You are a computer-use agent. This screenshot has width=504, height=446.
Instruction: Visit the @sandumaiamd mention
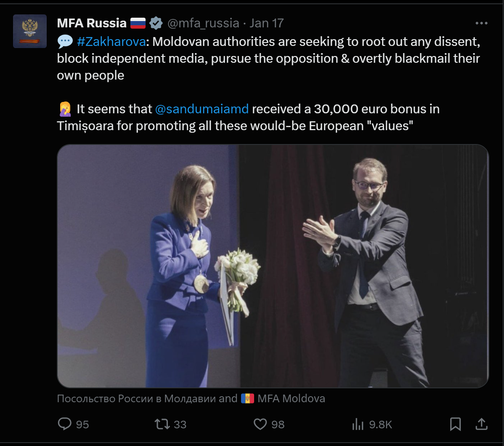click(x=202, y=109)
